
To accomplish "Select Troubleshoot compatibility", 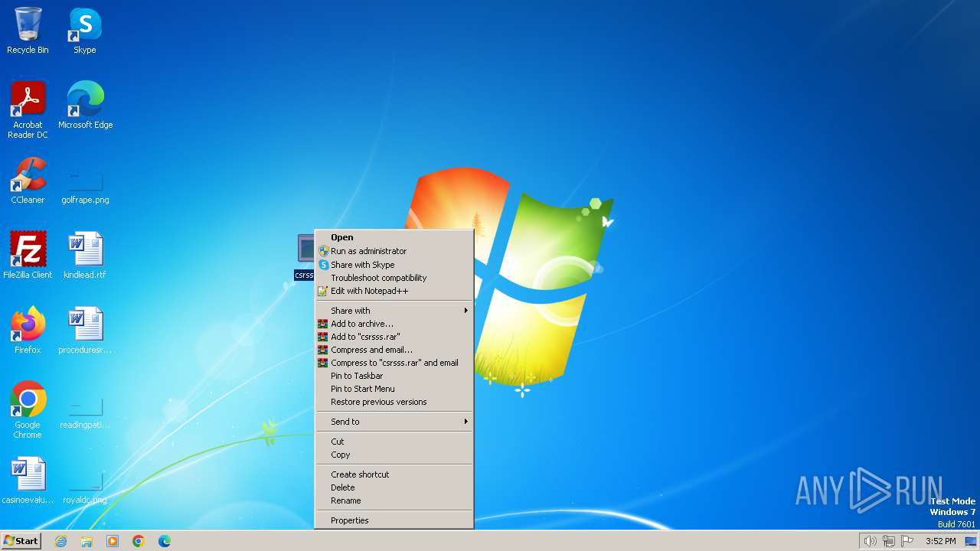I will 394,278.
